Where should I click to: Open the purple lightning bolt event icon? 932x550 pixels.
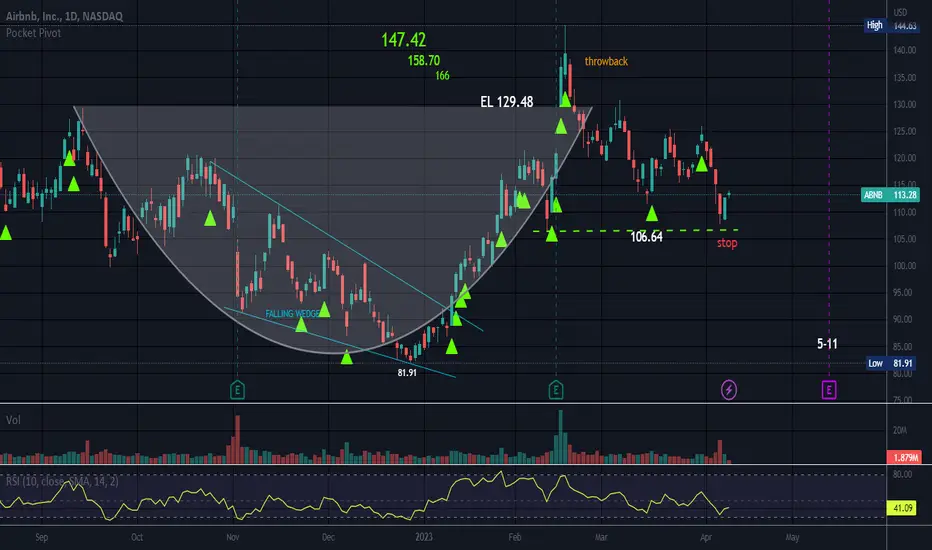point(729,390)
